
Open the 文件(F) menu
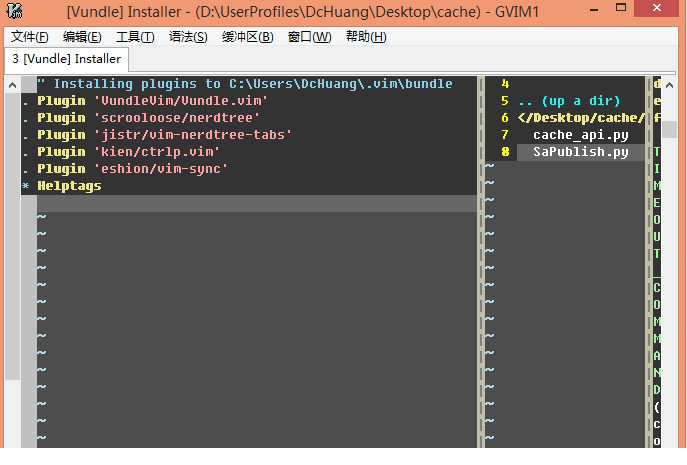[x=29, y=37]
